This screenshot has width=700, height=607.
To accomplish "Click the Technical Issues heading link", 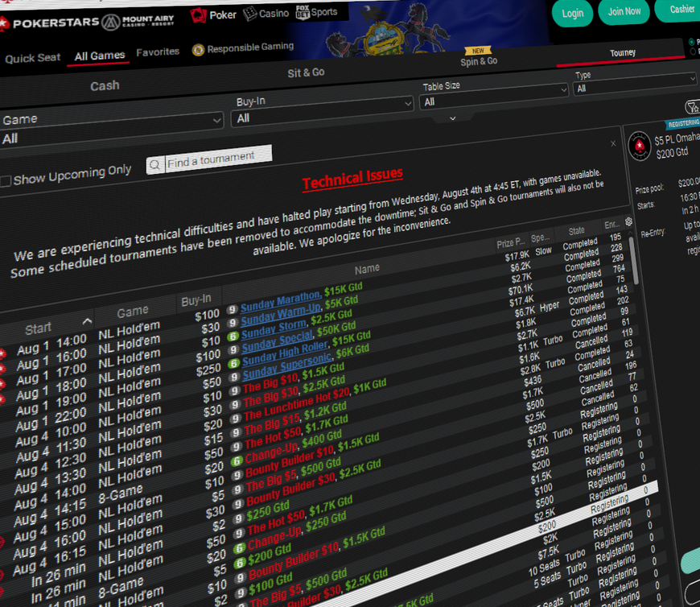I will point(352,178).
